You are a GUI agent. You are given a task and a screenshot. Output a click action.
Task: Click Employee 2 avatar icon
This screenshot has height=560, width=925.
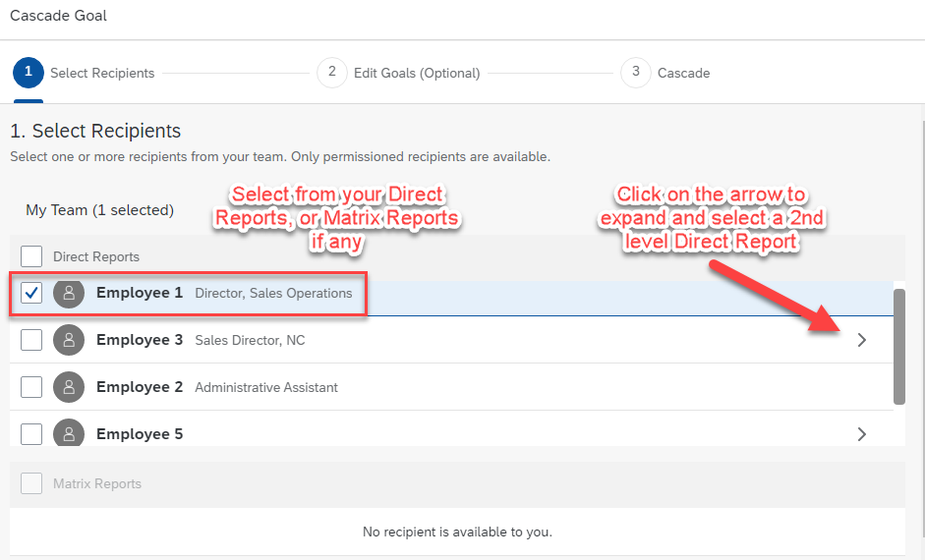click(x=69, y=387)
